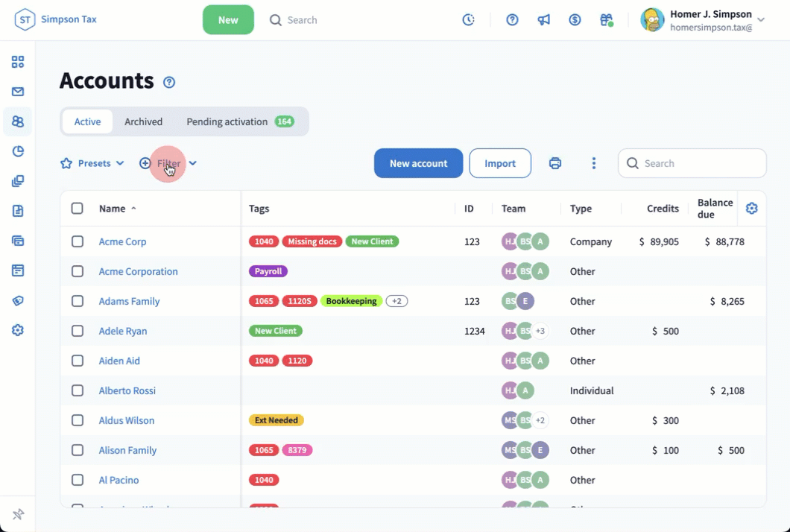The height and width of the screenshot is (532, 790).
Task: Check the box for Acme Corp
Action: click(78, 241)
